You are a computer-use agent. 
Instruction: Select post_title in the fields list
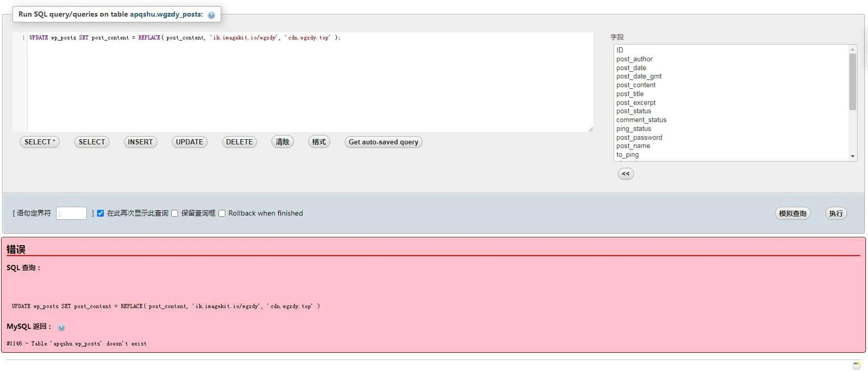pos(731,94)
